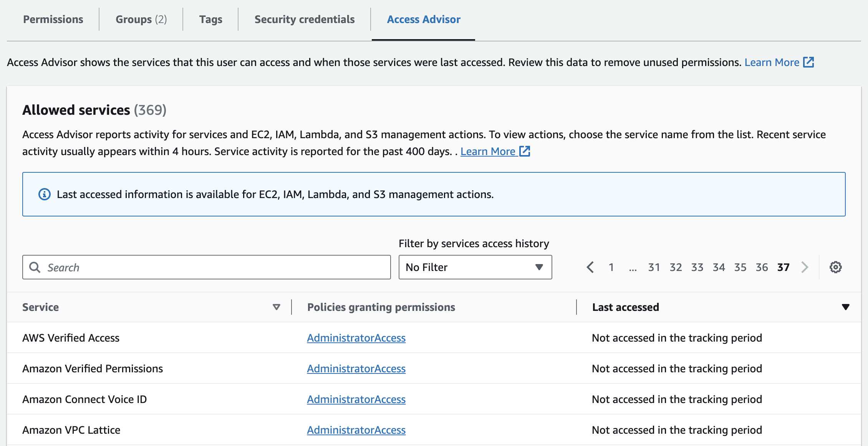Open the No Filter dropdown

(475, 267)
